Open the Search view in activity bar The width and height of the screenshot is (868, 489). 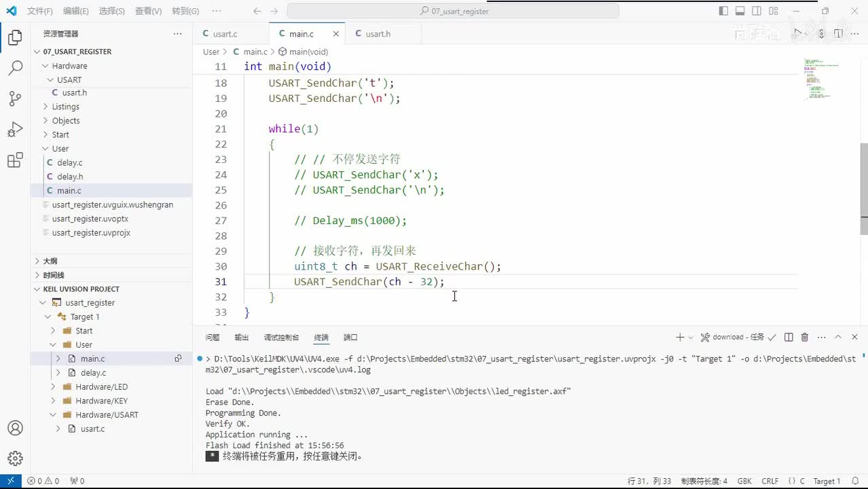tap(15, 68)
